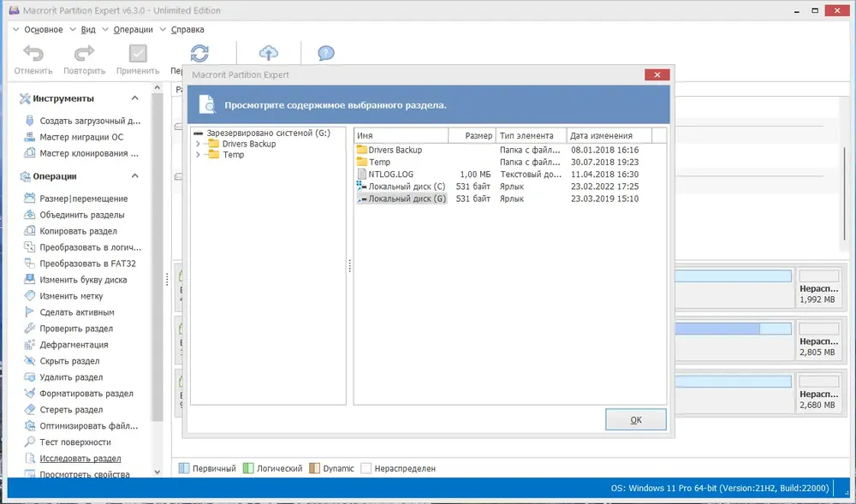Image resolution: width=856 pixels, height=504 pixels.
Task: Click the Первичный blue legend swatch
Action: click(184, 469)
